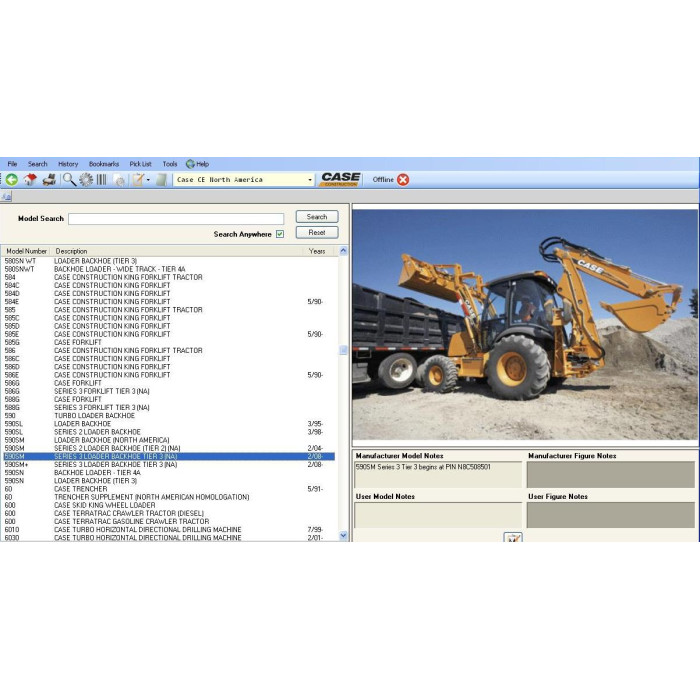Select model 60 Case Trencher row
700x700 pixels.
(x=169, y=489)
